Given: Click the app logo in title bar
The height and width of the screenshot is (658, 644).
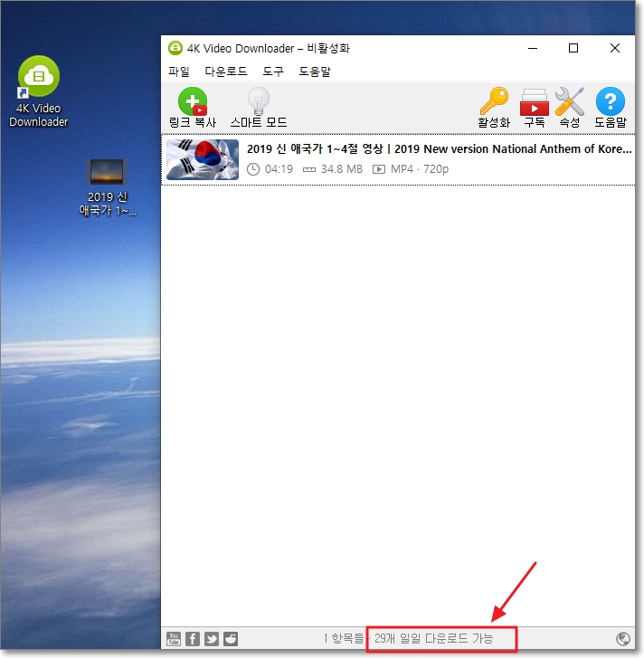Looking at the screenshot, I should click(x=175, y=48).
